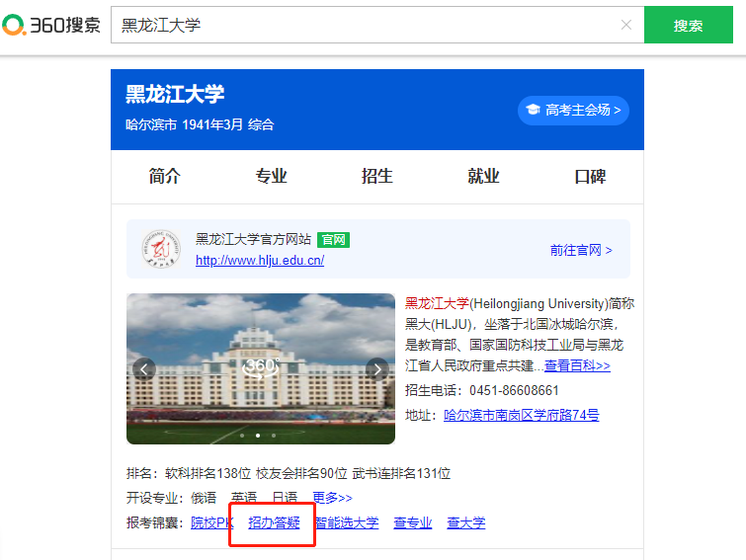Click 校友会排名90位 text
Image resolution: width=746 pixels, height=560 pixels.
point(301,473)
